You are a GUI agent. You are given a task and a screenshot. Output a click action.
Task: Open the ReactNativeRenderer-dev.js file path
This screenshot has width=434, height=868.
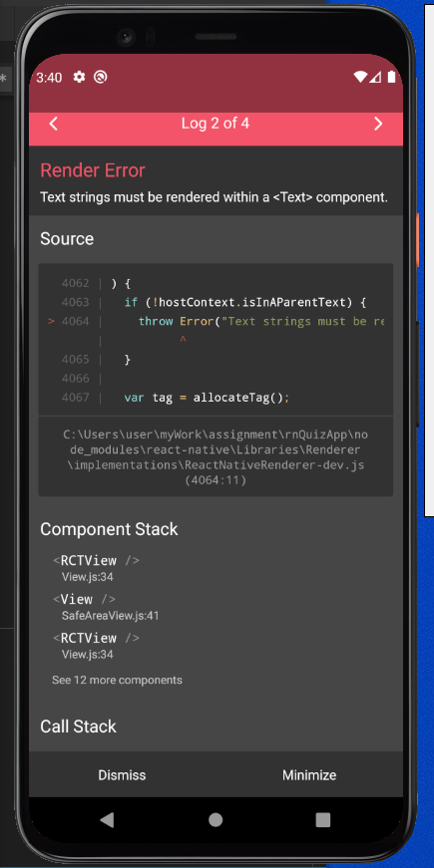[x=216, y=457]
